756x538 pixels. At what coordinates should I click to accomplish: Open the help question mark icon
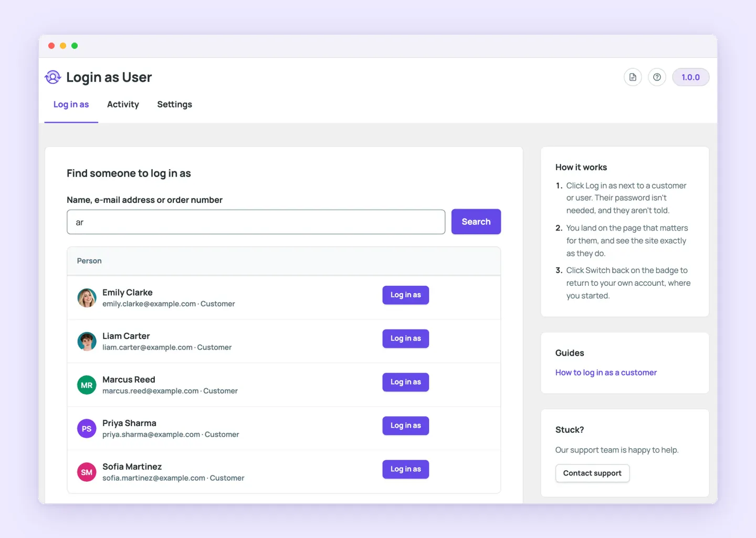tap(657, 77)
